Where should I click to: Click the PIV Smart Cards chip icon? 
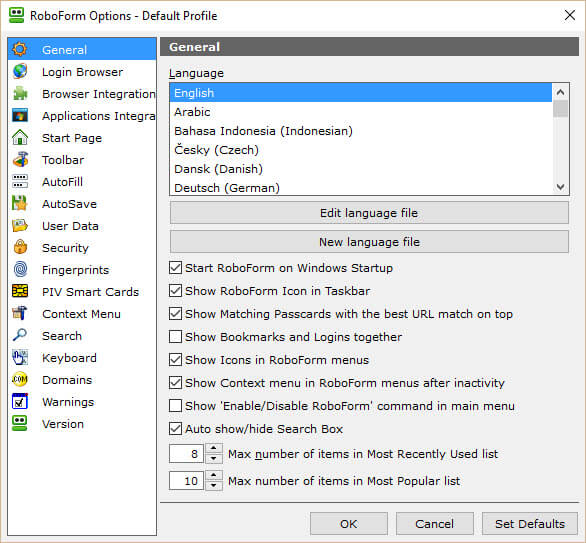point(20,291)
